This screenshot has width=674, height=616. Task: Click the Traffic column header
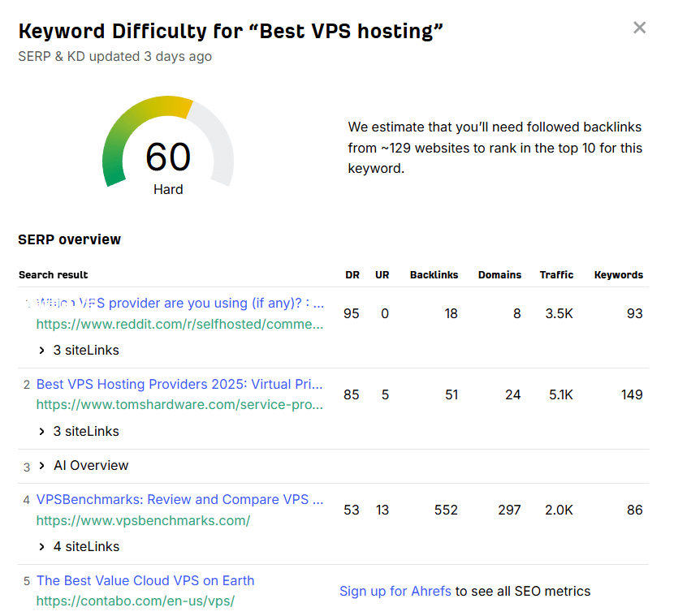click(556, 275)
